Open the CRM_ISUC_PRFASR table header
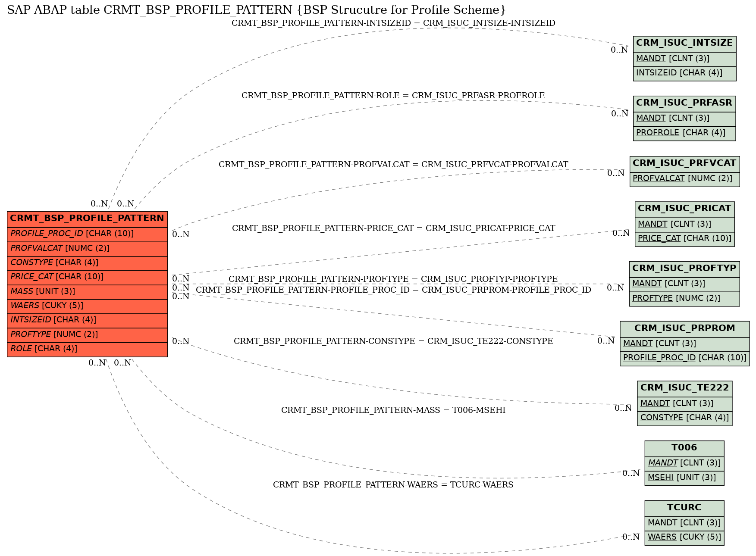Screen dimensions: 756x556 684,103
